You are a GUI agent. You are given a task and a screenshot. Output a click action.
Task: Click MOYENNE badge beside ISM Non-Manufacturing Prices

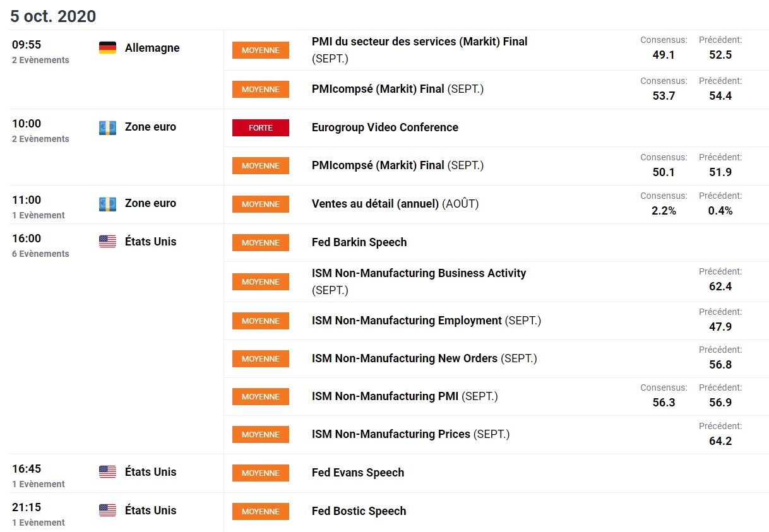point(260,435)
